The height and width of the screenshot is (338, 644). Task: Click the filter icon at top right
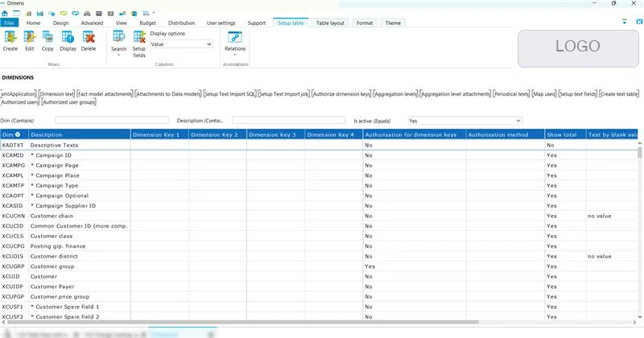tap(625, 22)
